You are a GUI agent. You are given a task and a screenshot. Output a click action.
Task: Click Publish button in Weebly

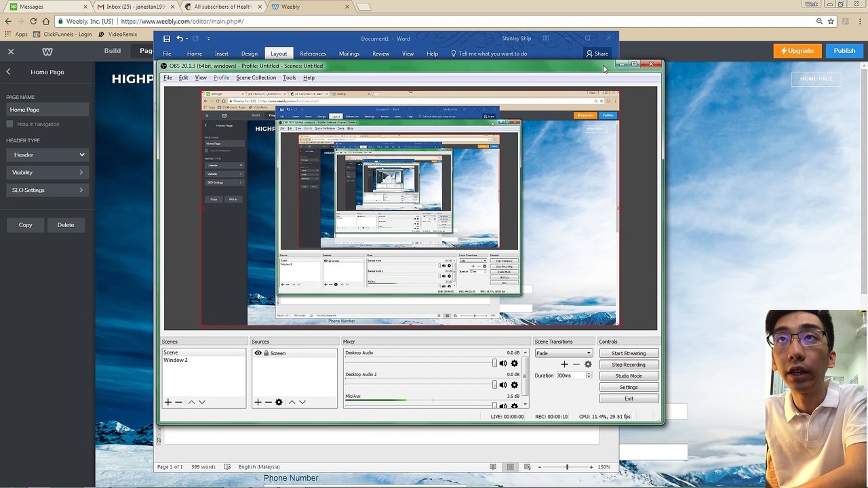point(844,51)
